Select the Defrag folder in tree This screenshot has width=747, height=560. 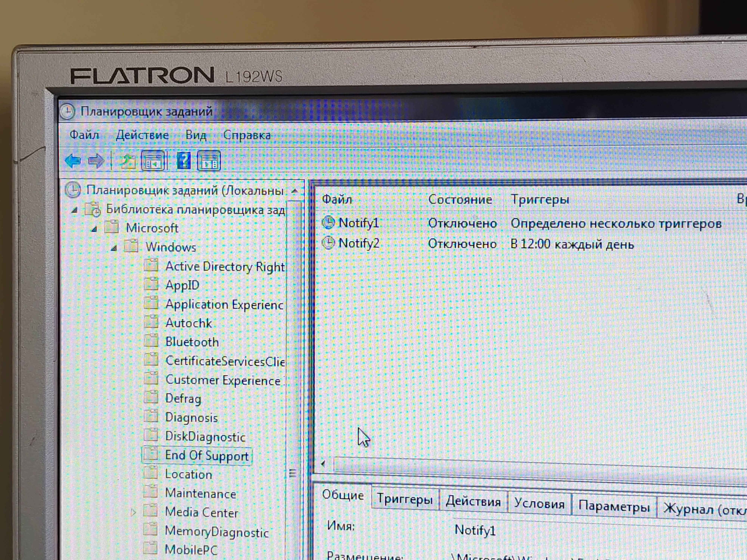pos(183,398)
